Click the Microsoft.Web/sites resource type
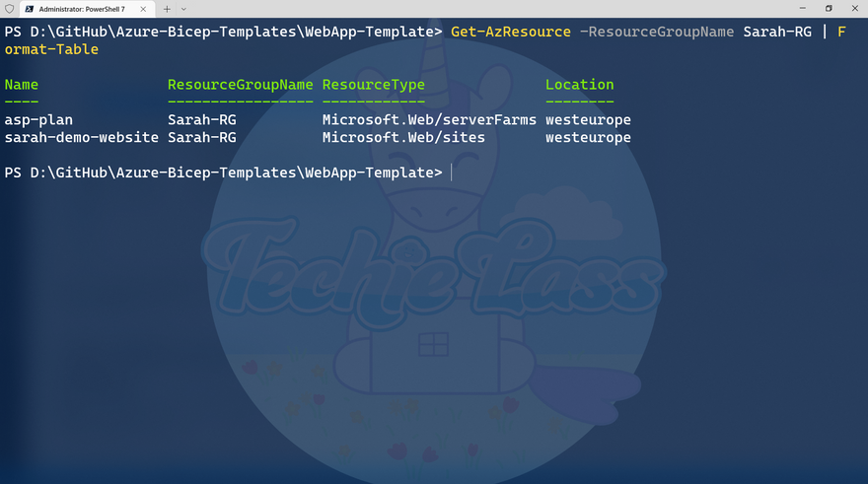868x484 pixels. click(x=403, y=137)
